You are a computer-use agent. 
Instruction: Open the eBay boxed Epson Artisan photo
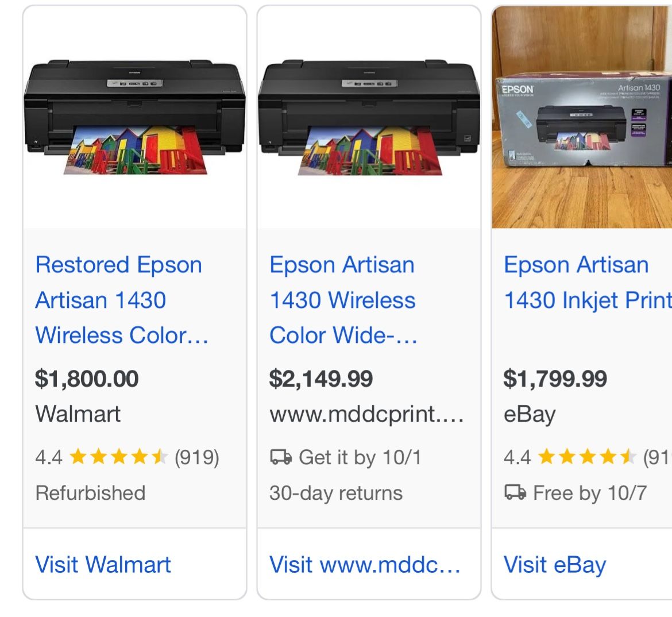click(582, 118)
